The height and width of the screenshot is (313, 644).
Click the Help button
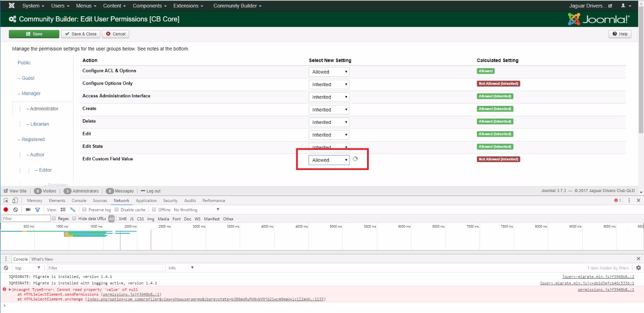point(620,34)
